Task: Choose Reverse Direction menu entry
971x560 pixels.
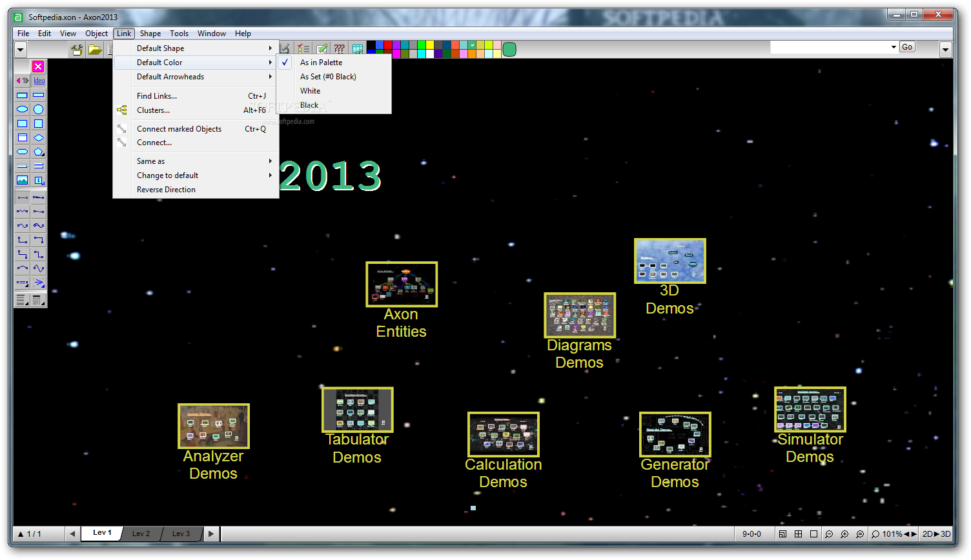Action: pyautogui.click(x=196, y=190)
